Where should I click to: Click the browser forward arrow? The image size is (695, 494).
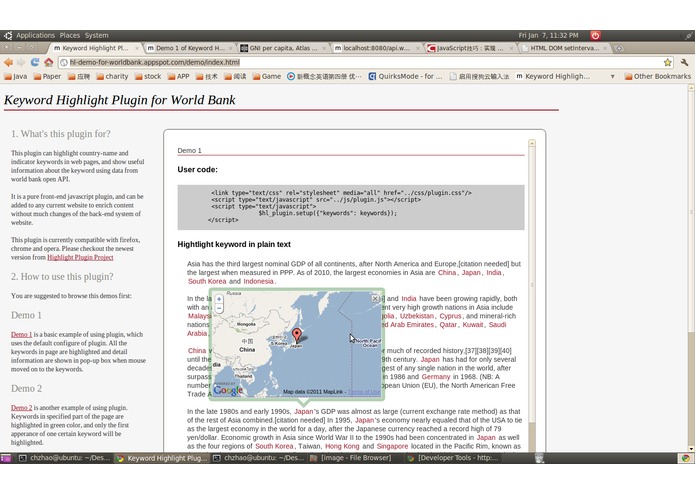[x=21, y=62]
